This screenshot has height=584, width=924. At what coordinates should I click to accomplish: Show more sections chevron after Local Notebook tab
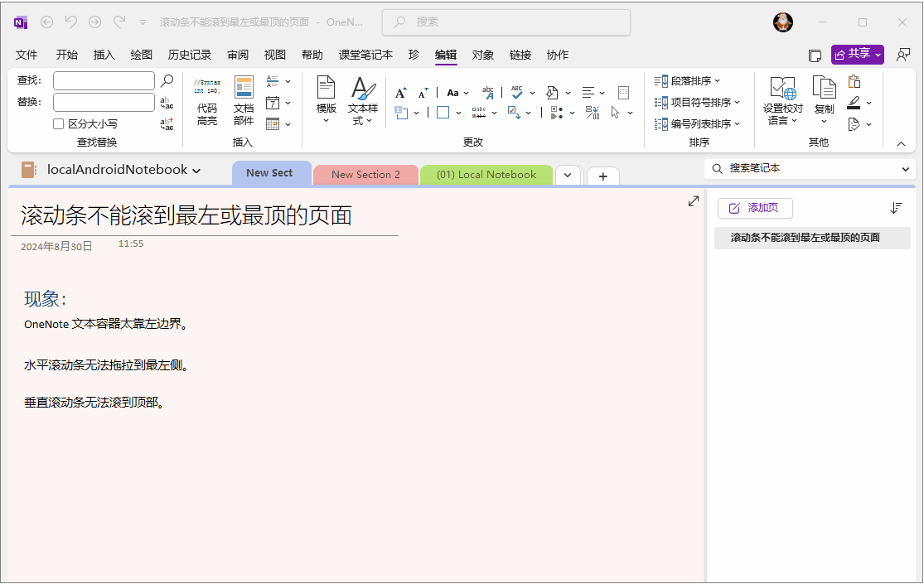click(x=568, y=175)
